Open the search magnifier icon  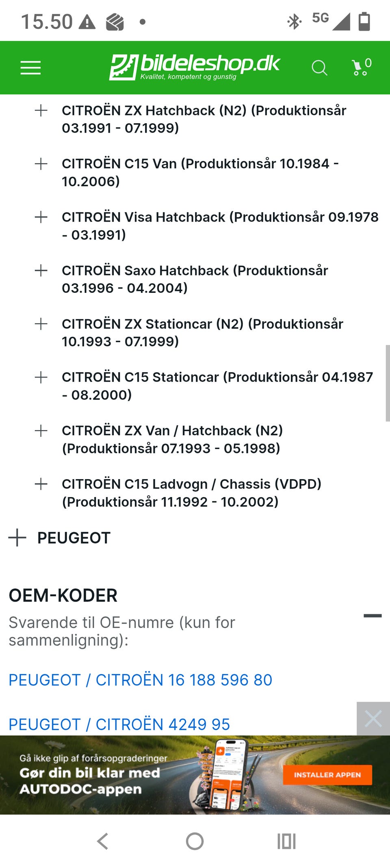[x=319, y=68]
